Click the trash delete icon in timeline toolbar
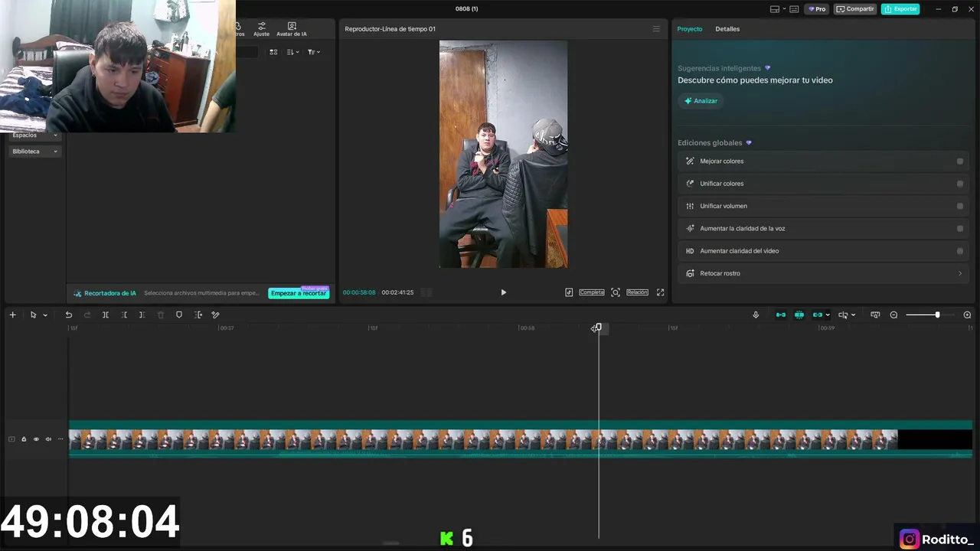The image size is (980, 551). (x=161, y=315)
